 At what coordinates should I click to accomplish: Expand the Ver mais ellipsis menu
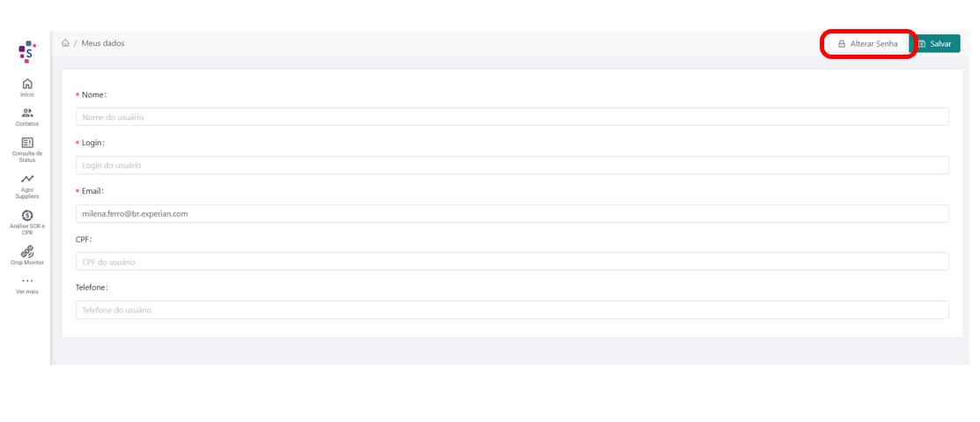(x=27, y=281)
